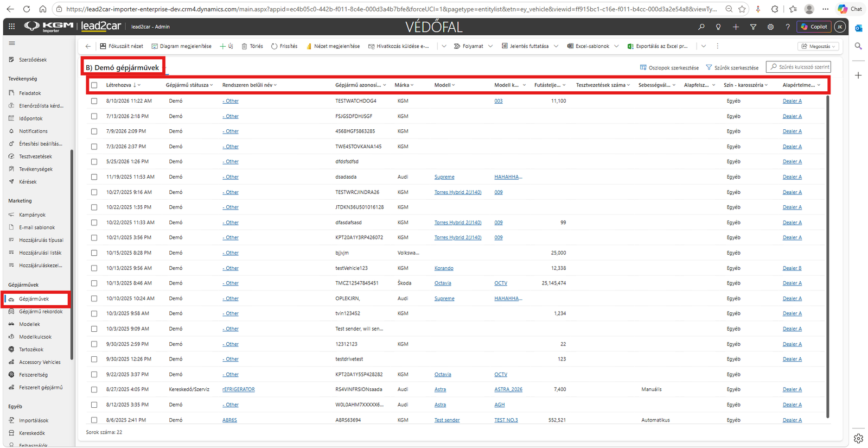The height and width of the screenshot is (448, 868).
Task: Click Oszlopok szerkesztése button
Action: (x=669, y=67)
